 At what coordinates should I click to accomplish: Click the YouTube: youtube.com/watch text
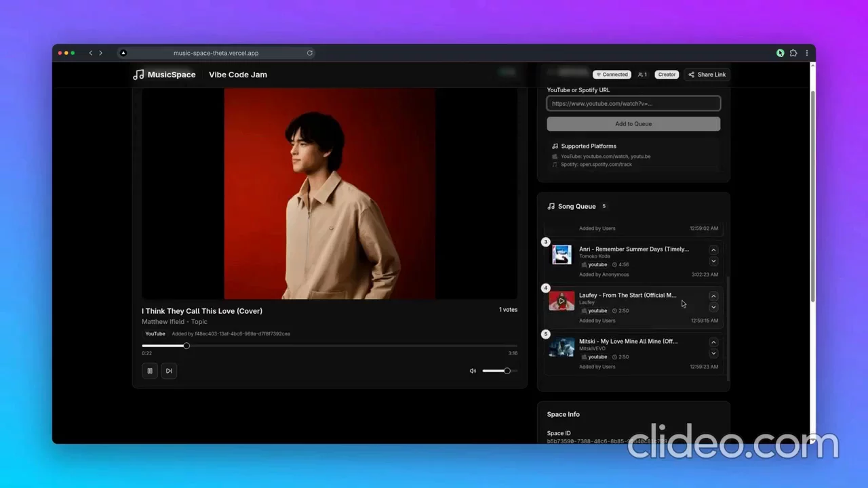(x=606, y=157)
